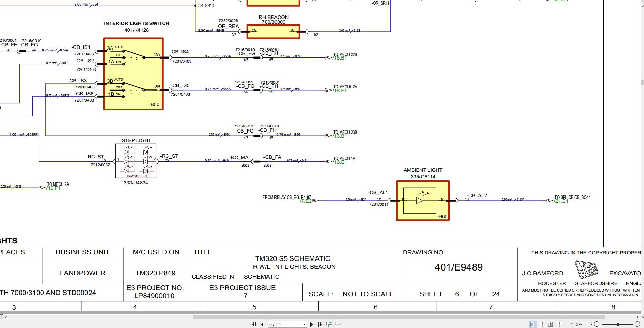Click the AMBIENT LIGHT -B60 component
The image size is (644, 328).
(423, 201)
